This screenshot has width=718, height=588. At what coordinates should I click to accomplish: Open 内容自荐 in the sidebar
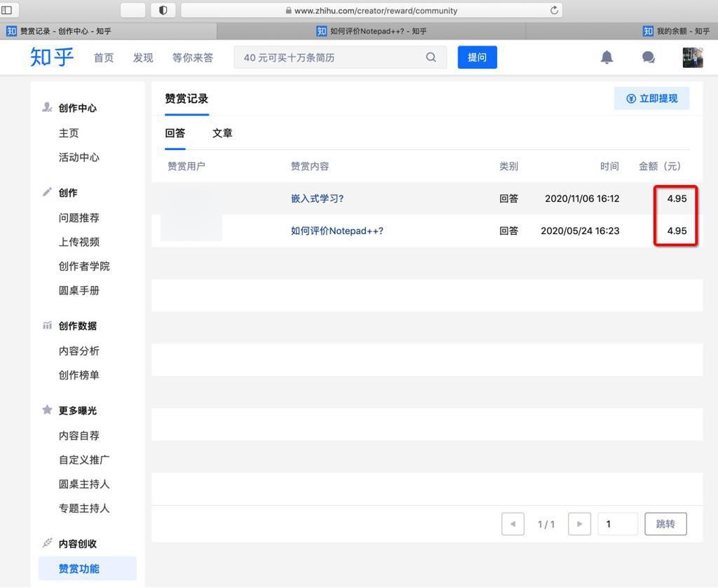79,436
